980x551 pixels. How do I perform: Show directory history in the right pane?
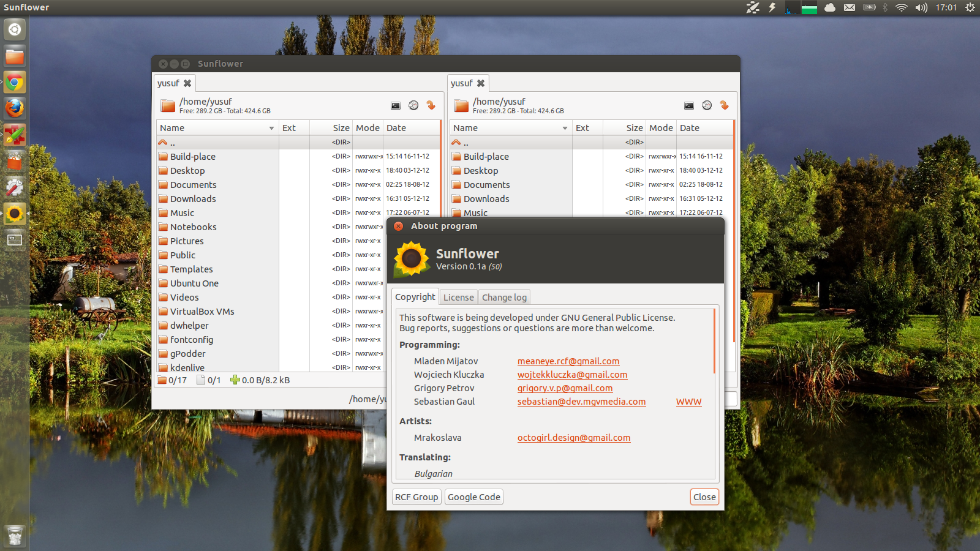point(707,105)
